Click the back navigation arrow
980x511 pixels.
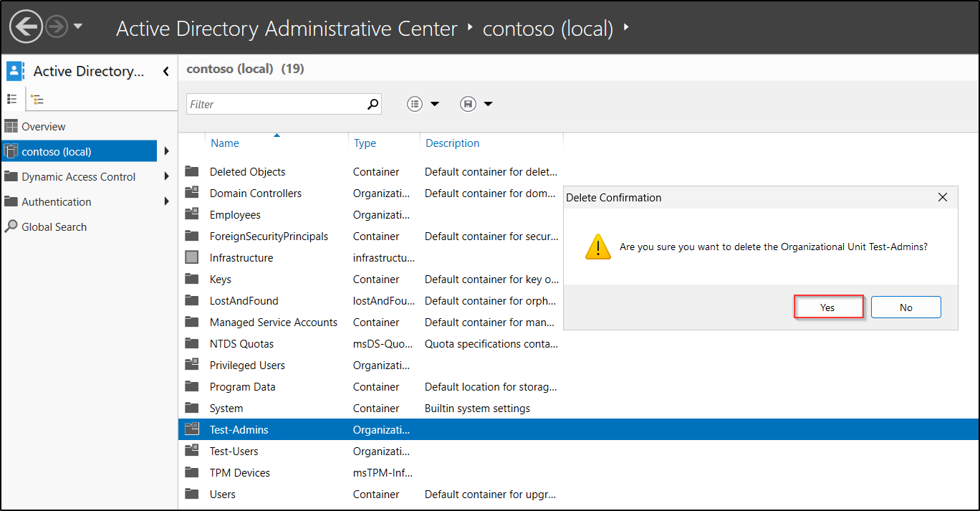tap(25, 27)
